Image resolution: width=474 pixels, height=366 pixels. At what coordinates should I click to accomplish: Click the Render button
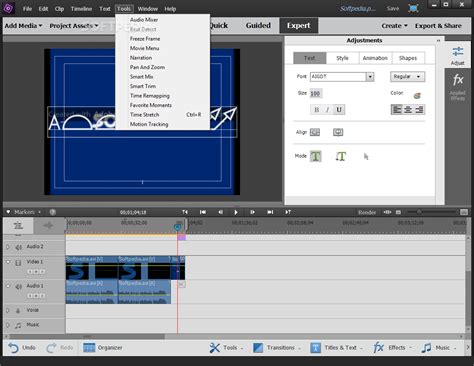coord(367,212)
